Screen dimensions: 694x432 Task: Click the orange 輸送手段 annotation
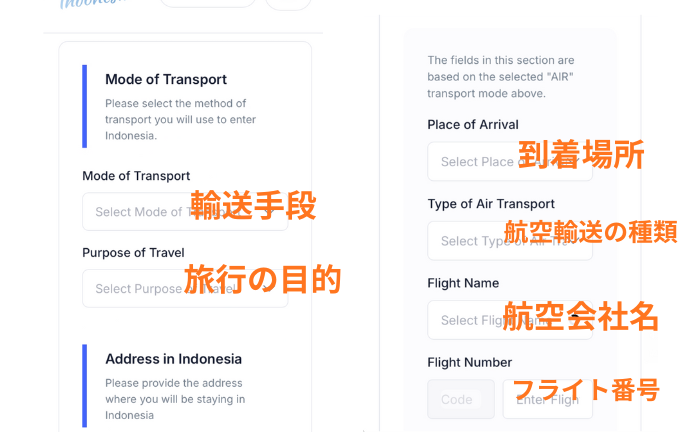(253, 205)
